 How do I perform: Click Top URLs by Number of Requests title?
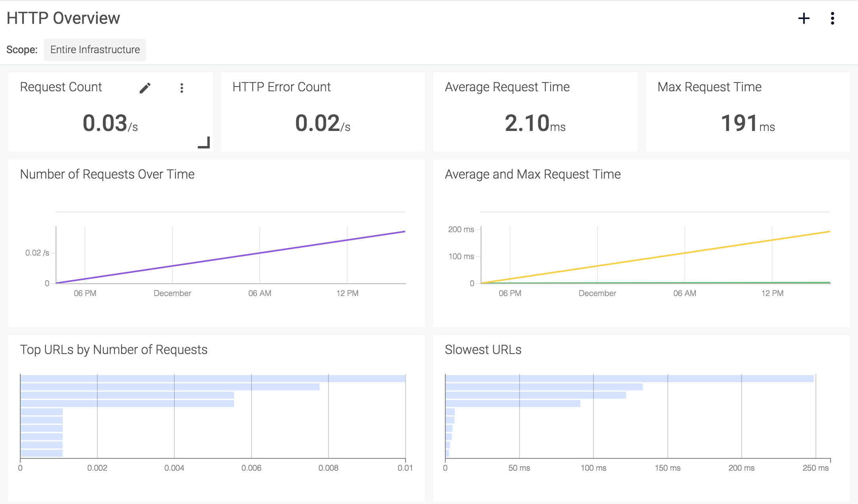pyautogui.click(x=114, y=350)
